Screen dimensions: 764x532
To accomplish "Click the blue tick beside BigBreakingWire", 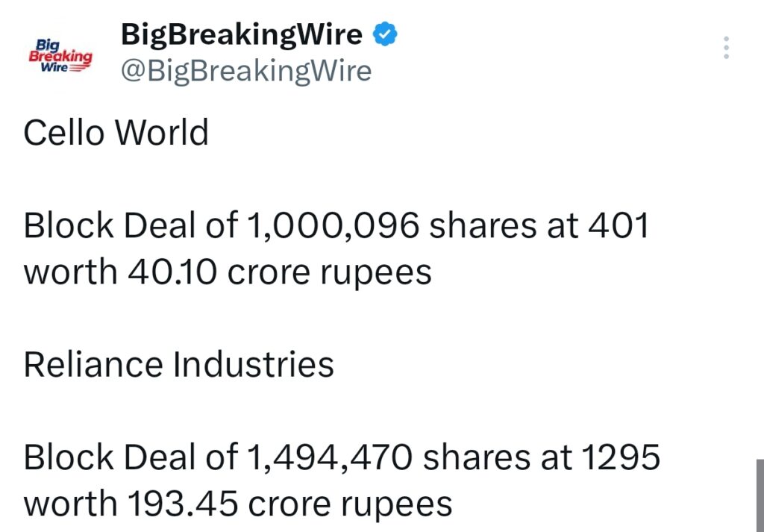I will tap(384, 33).
